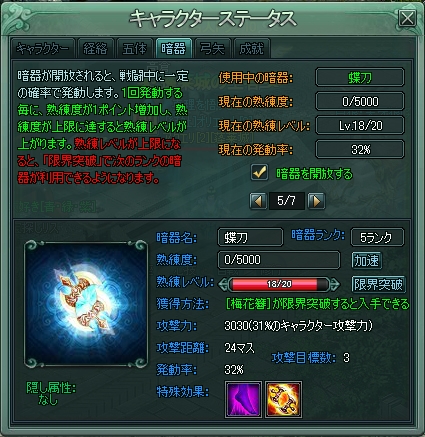Click the 加速 button

click(367, 260)
